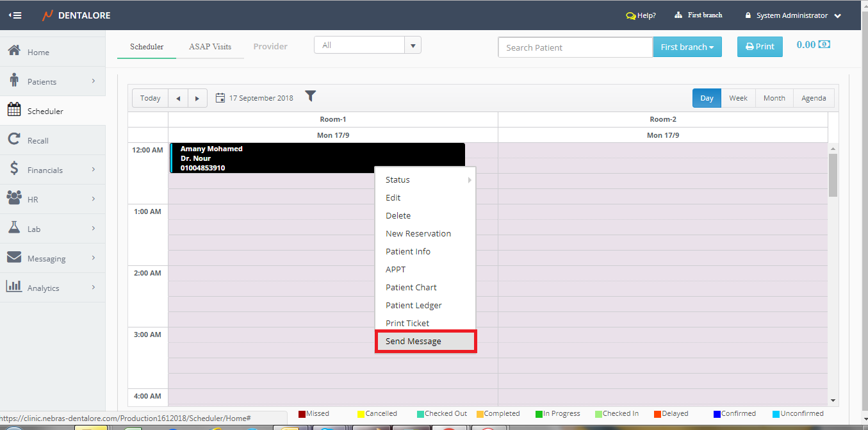Open the calendar date picker icon
868x430 pixels.
click(220, 98)
